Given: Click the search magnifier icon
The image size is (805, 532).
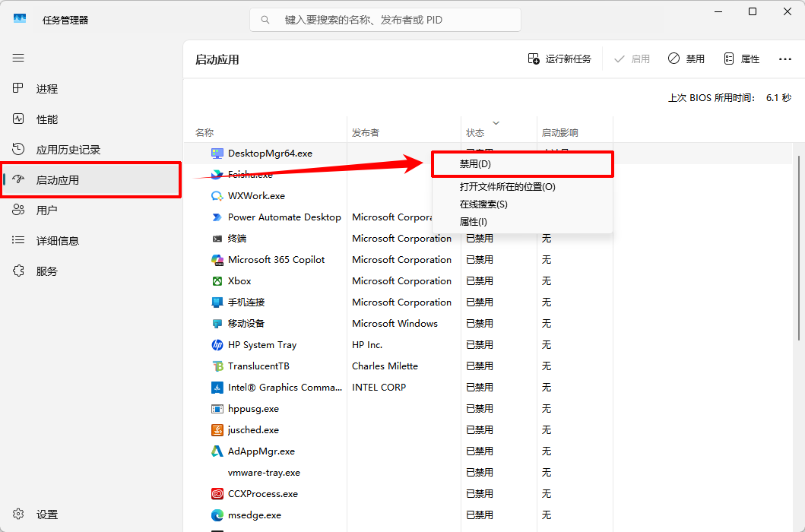Looking at the screenshot, I should pyautogui.click(x=265, y=20).
